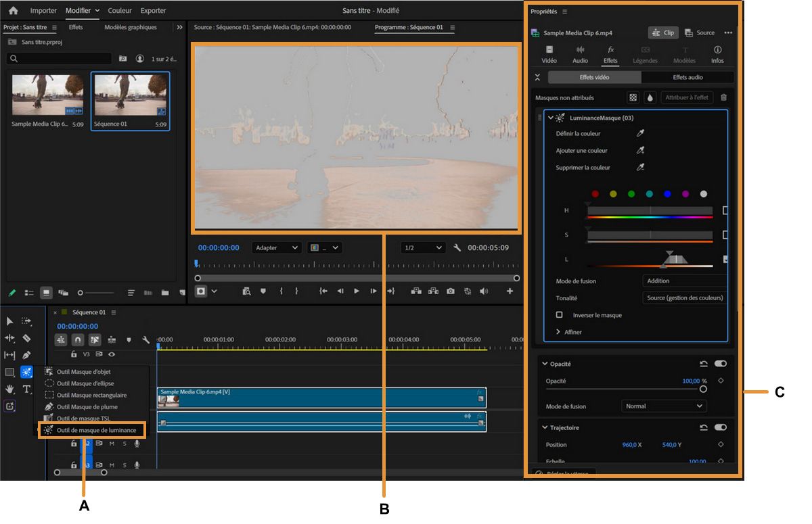Click the button editor plus icon
Screen dimensions: 812x524
click(x=510, y=291)
